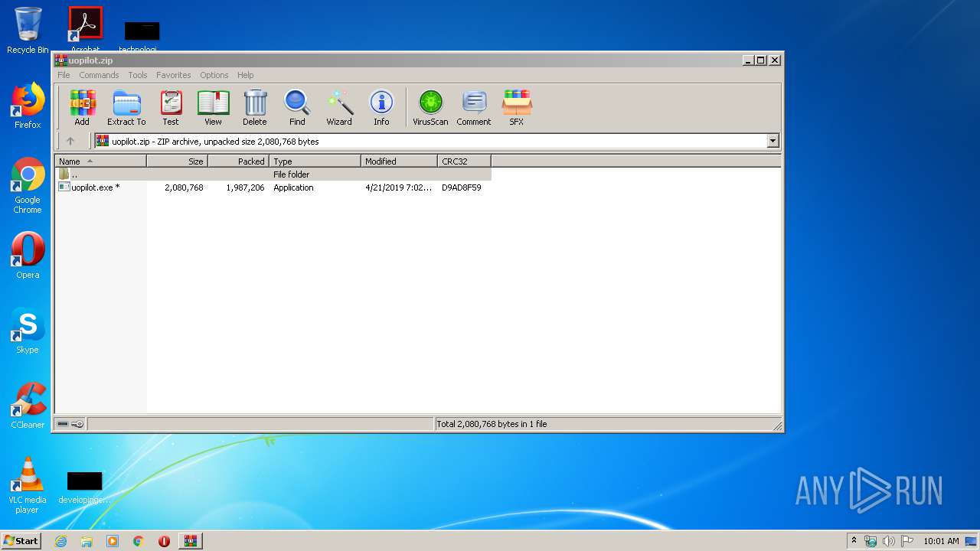Click the CRC32 value D9AD8F59
The image size is (980, 551).
tap(462, 187)
